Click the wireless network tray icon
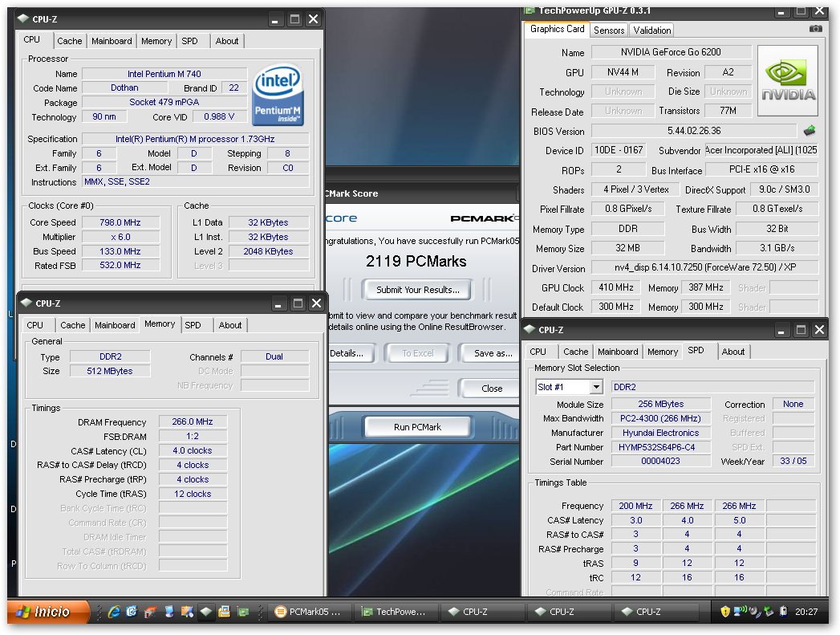The width and height of the screenshot is (840, 635). 740,611
